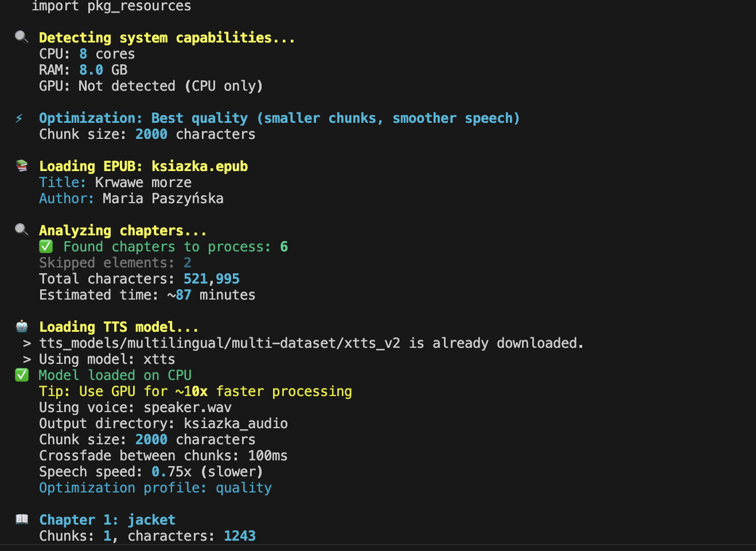Screen dimensions: 756x551
Task: Click the green checkmark beside Found chapters
Action: click(46, 247)
